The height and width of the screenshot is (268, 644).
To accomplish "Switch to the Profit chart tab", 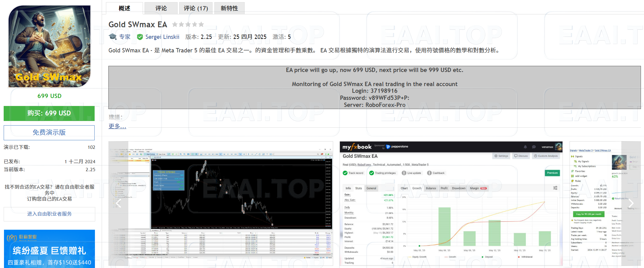I will 444,188.
